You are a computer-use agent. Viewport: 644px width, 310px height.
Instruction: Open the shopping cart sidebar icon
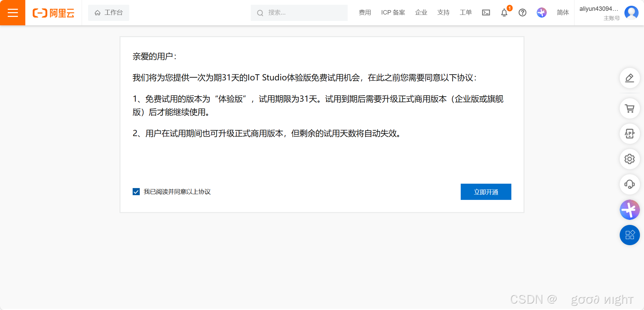[x=630, y=108]
